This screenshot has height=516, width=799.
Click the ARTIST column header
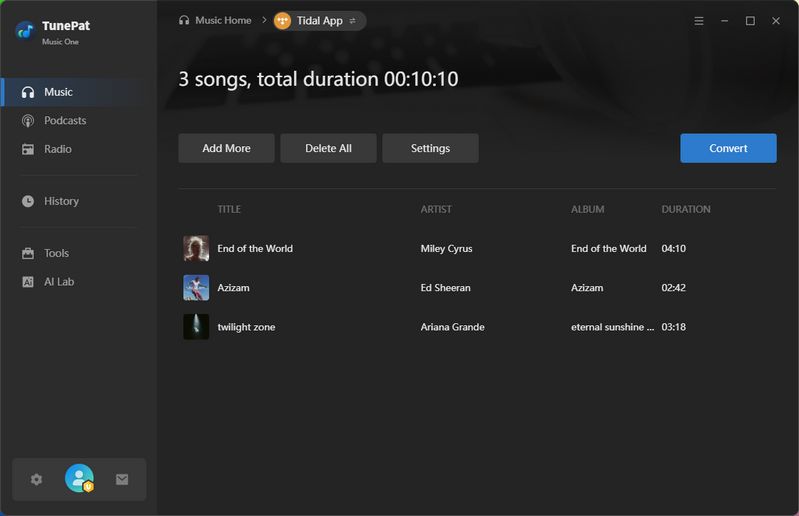(436, 209)
